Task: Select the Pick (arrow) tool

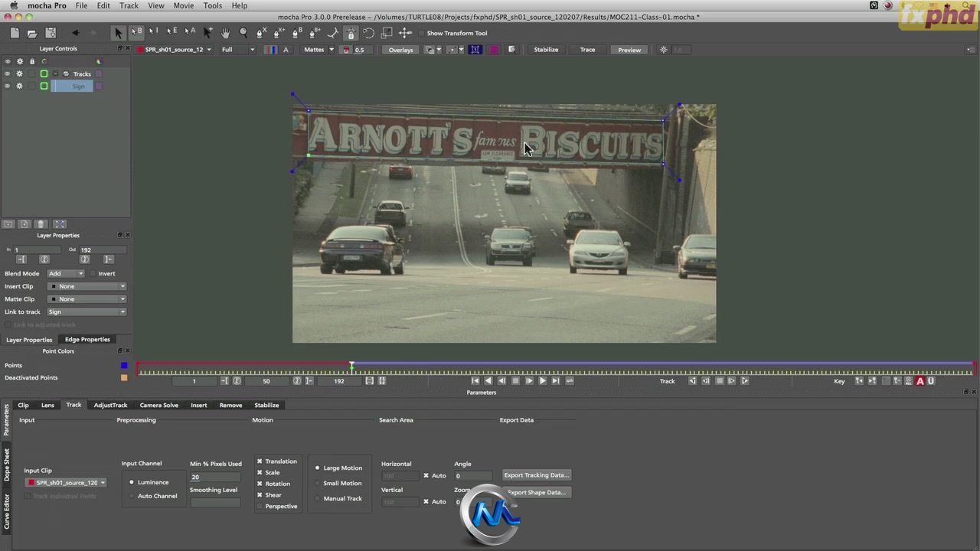Action: coord(118,33)
